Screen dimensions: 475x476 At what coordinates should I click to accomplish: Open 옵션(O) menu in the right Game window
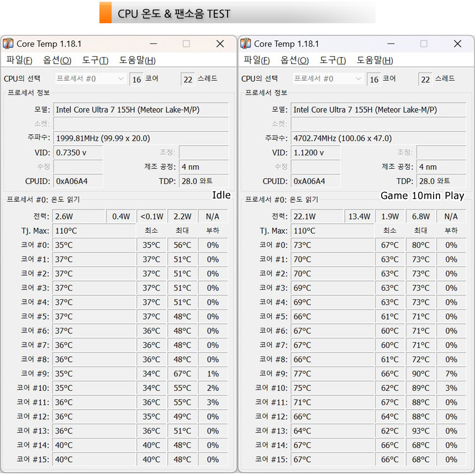pyautogui.click(x=294, y=60)
